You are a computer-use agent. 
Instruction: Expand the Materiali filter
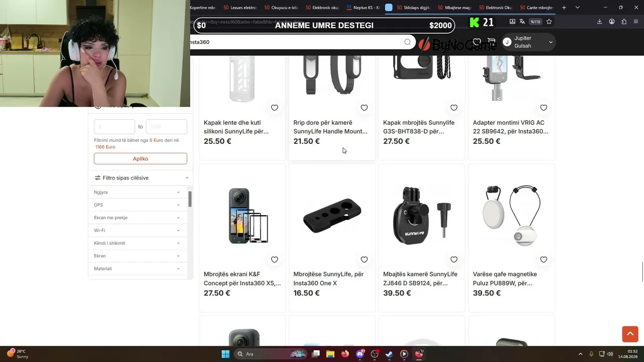click(137, 268)
